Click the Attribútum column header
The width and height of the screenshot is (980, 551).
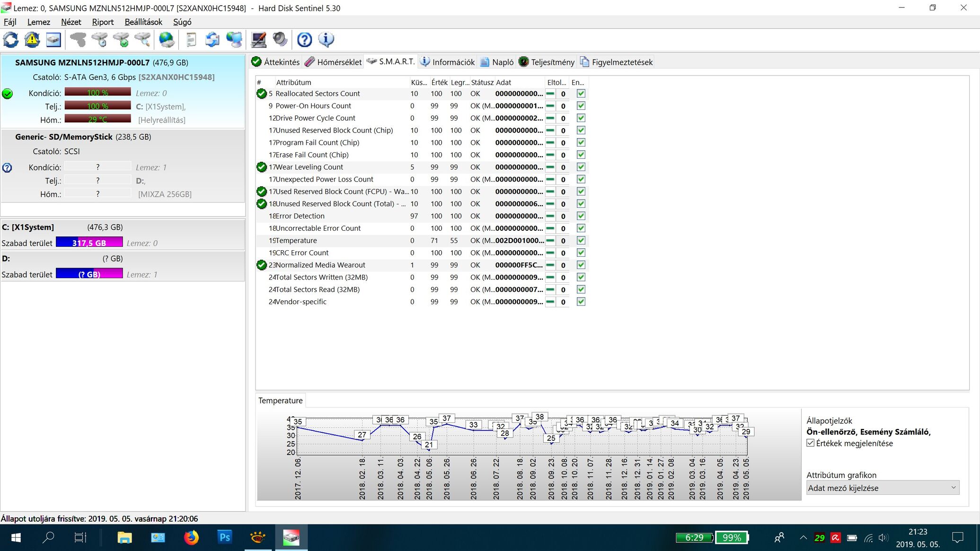tap(342, 82)
